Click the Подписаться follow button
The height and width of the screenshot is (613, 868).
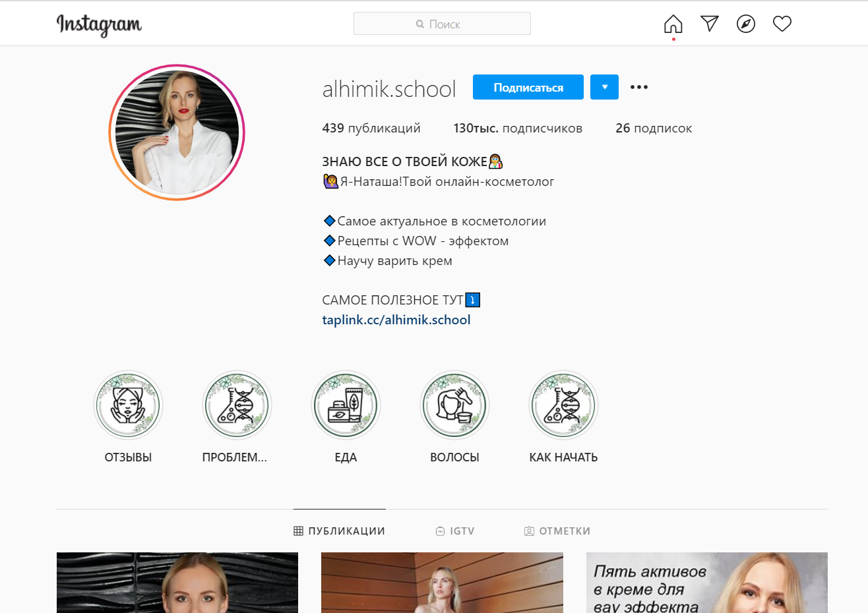(x=528, y=87)
